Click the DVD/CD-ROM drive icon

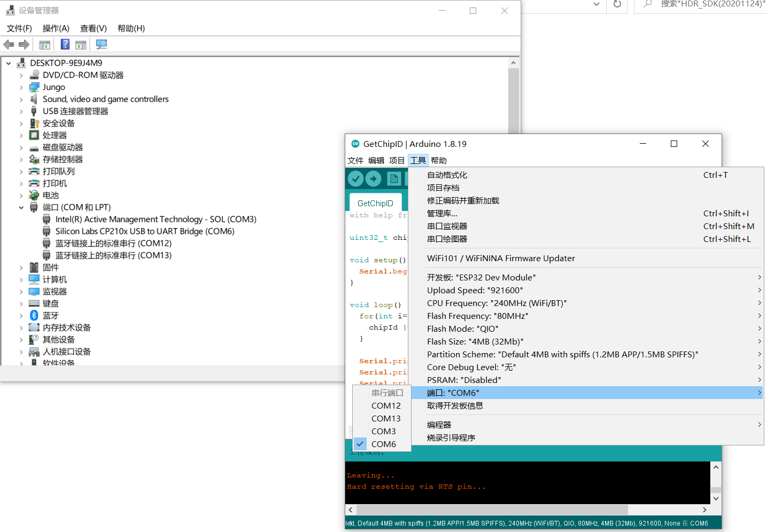coord(34,75)
